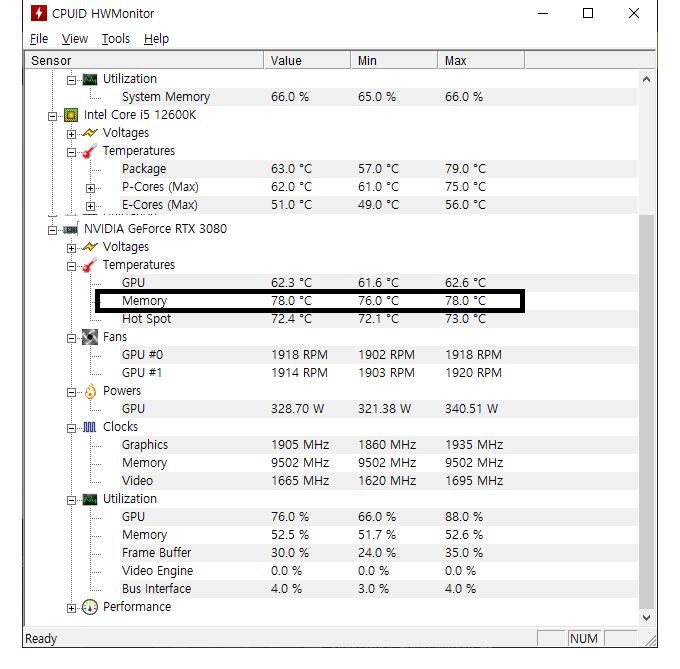
Task: Click the CPUID HWMonitor title bar icon
Action: (39, 13)
